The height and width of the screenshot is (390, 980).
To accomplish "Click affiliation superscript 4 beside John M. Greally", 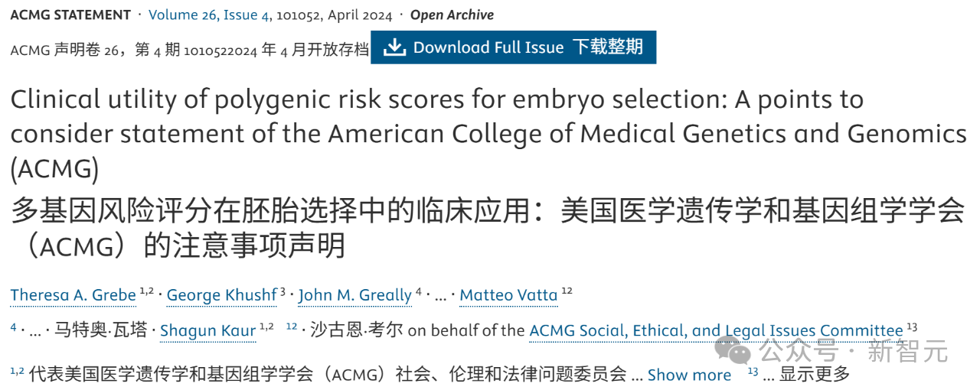I will [x=419, y=291].
